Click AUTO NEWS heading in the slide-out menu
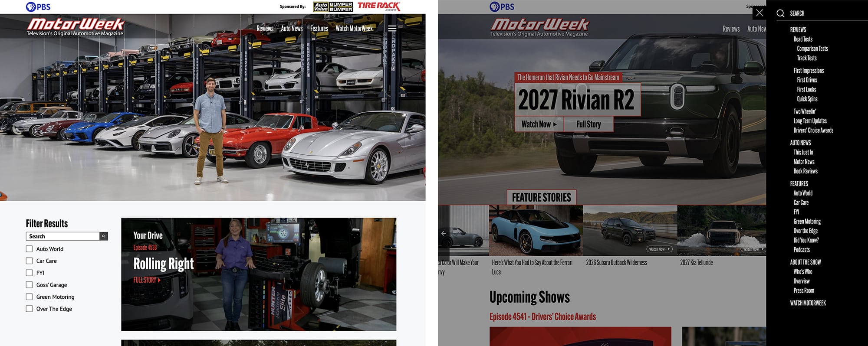 click(x=800, y=143)
